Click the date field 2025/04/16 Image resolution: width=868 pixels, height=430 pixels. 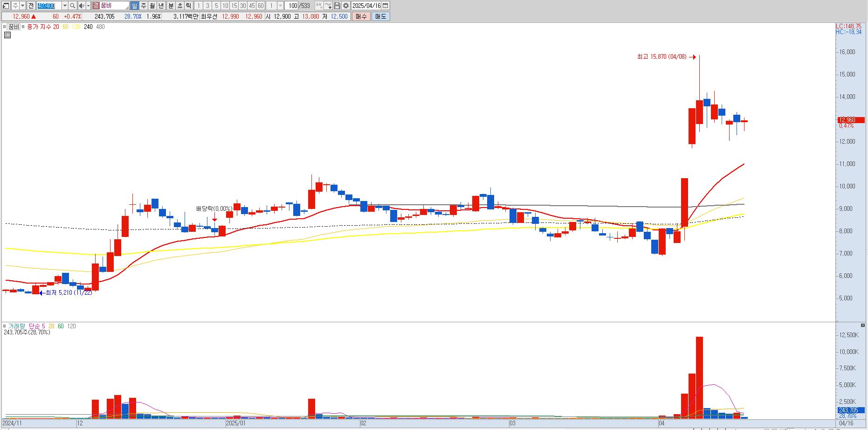pyautogui.click(x=366, y=6)
